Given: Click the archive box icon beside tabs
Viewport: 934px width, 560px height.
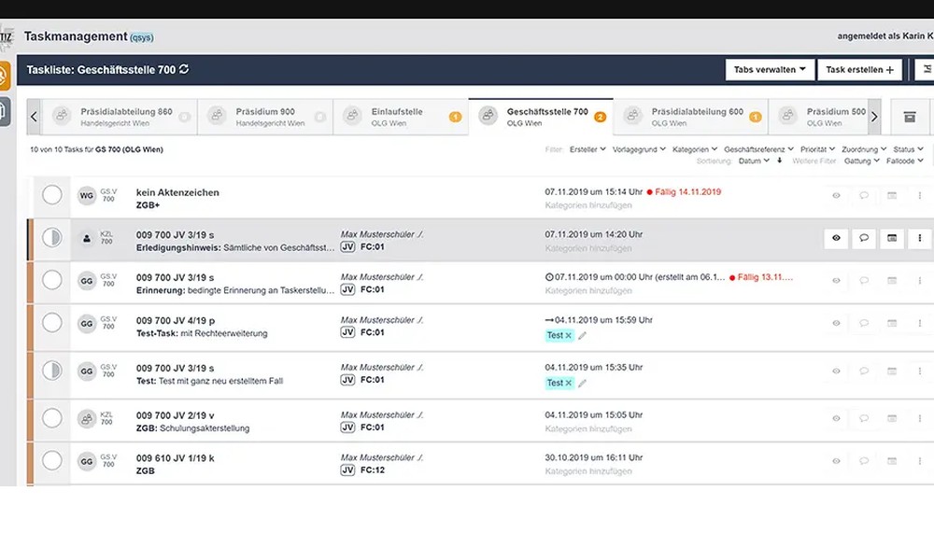Looking at the screenshot, I should (x=909, y=117).
